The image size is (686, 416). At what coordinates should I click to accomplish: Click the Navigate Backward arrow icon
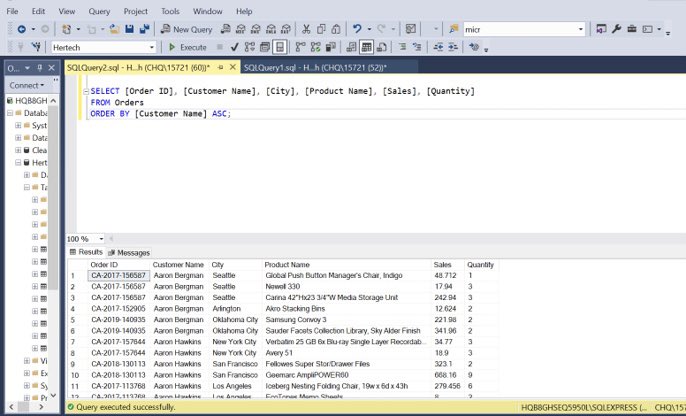coord(21,29)
